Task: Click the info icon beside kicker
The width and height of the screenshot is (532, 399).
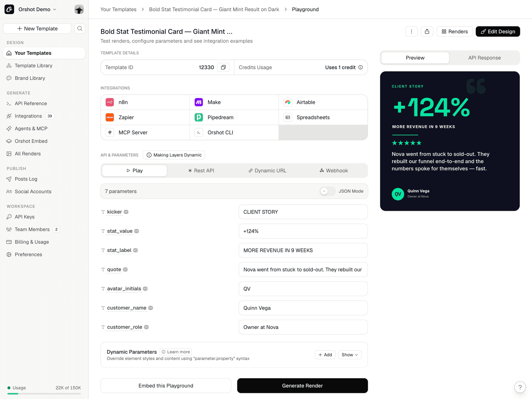Action: coord(126,212)
